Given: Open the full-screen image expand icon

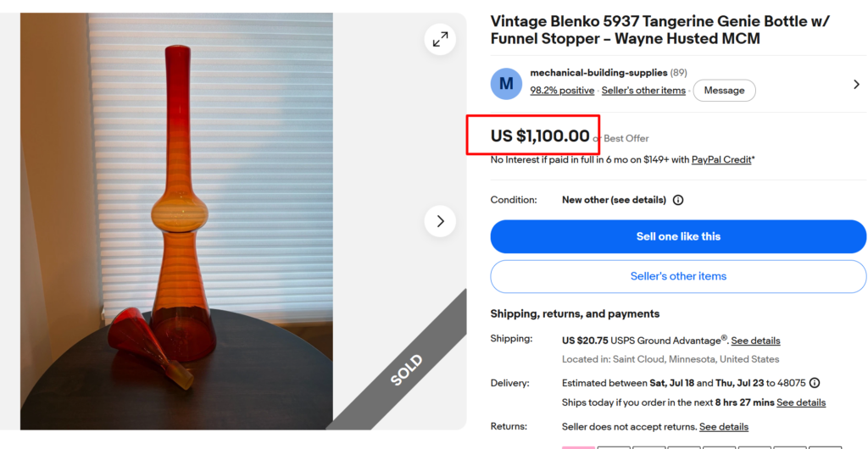Looking at the screenshot, I should tap(440, 39).
